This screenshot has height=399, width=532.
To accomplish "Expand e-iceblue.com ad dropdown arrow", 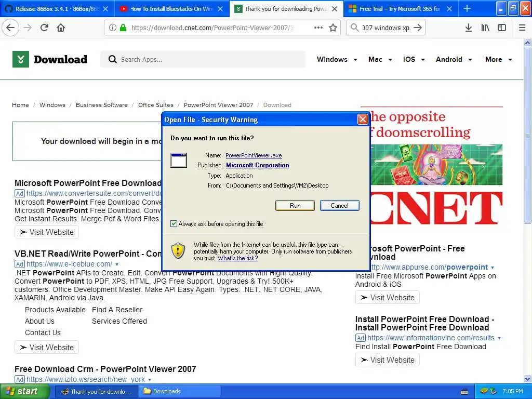I will coord(117,264).
